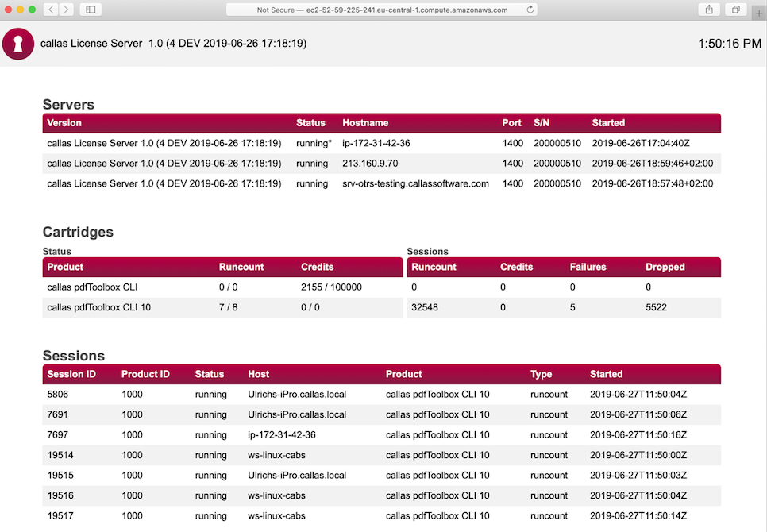Viewport: 767px width, 532px height.
Task: Click session ID 7691
Action: [57, 414]
